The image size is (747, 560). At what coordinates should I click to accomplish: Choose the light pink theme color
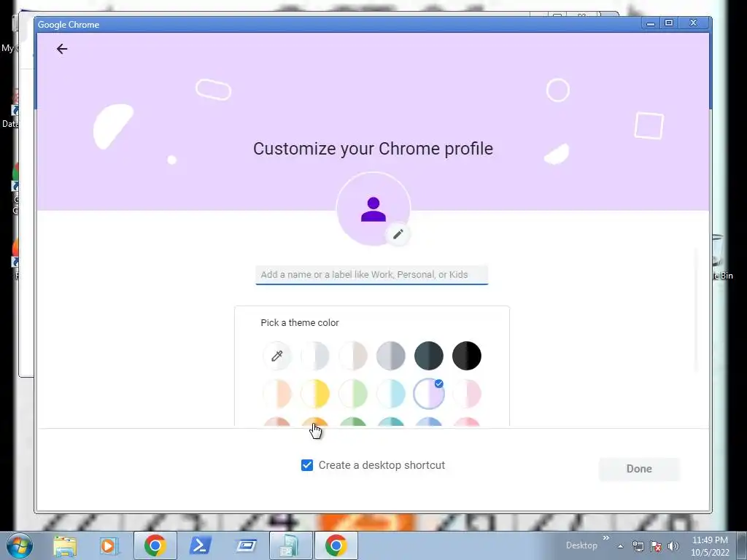pos(466,394)
